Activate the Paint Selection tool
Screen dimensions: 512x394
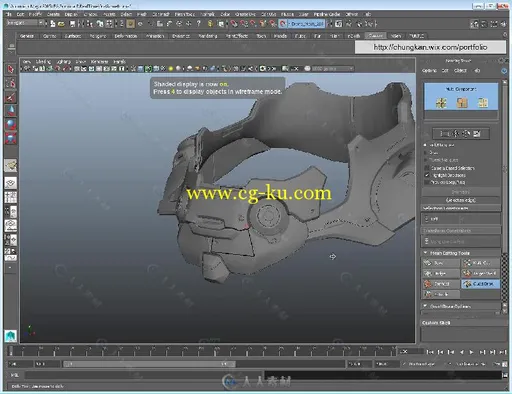pyautogui.click(x=10, y=97)
